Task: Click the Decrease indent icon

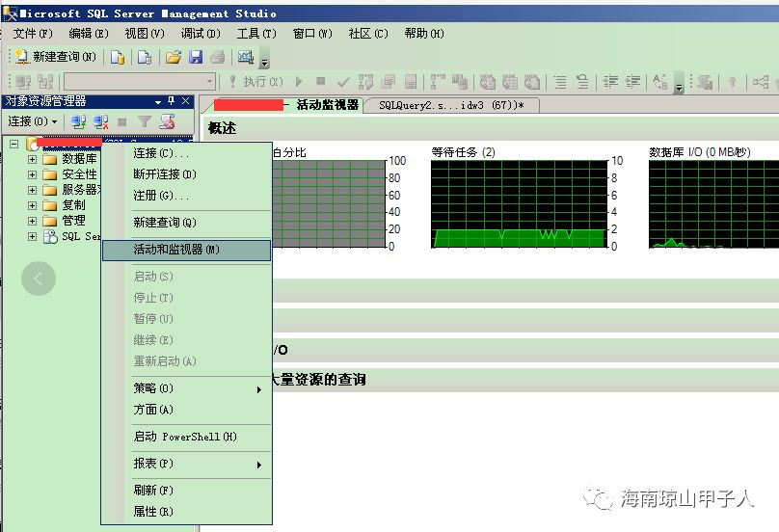Action: point(610,82)
